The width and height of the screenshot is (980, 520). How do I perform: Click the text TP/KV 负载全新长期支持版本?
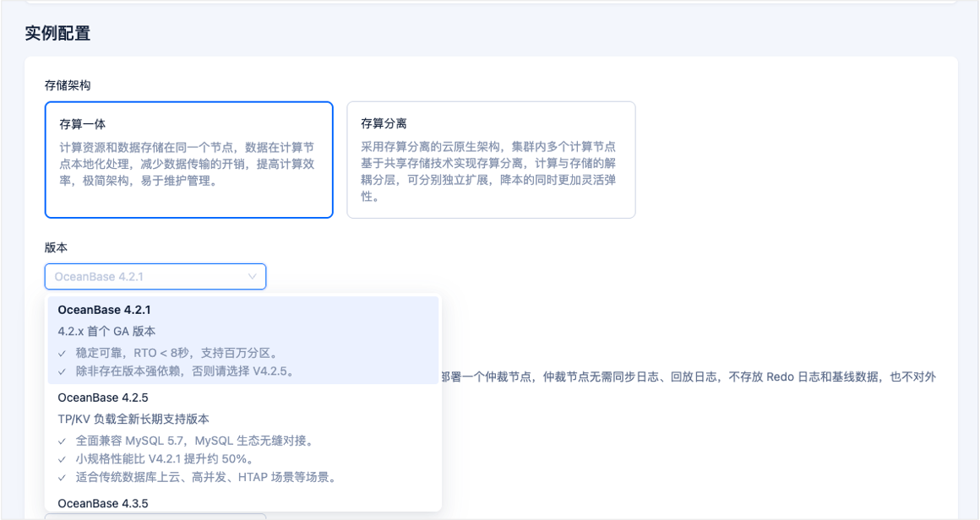point(133,419)
